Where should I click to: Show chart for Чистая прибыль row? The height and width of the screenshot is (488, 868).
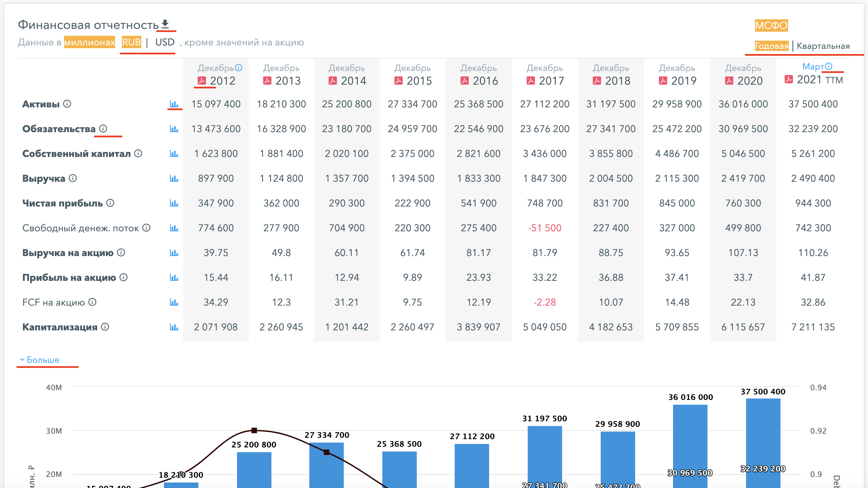coord(174,203)
